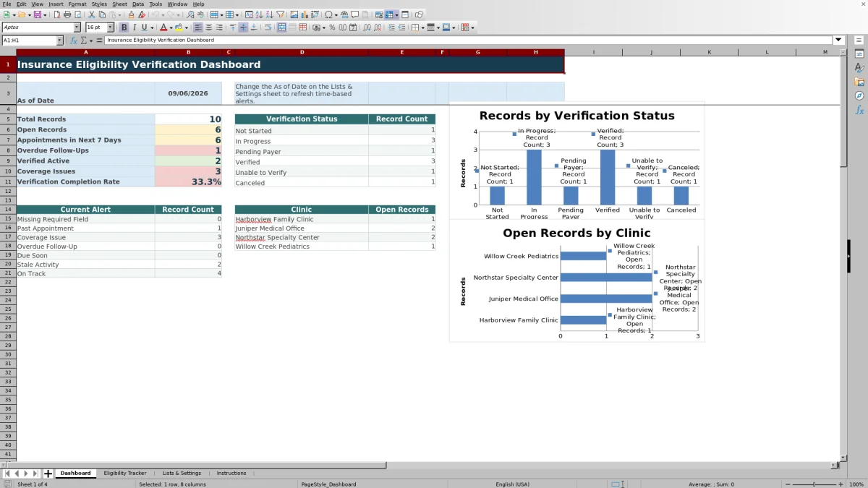
Task: Click the Cut scissors icon
Action: [x=92, y=14]
